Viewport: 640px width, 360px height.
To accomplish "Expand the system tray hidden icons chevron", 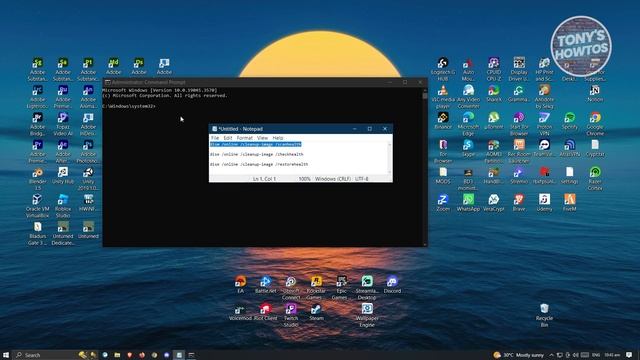I will tap(551, 355).
